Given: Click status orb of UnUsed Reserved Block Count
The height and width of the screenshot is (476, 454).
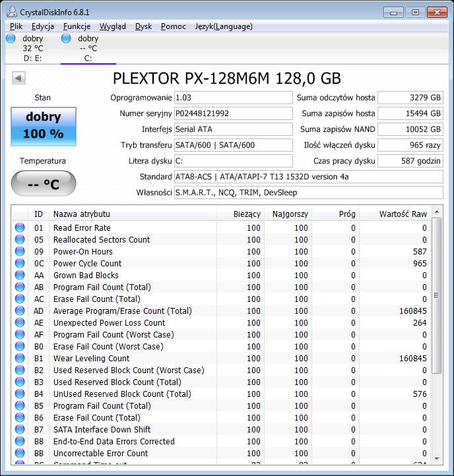Looking at the screenshot, I should (x=20, y=394).
